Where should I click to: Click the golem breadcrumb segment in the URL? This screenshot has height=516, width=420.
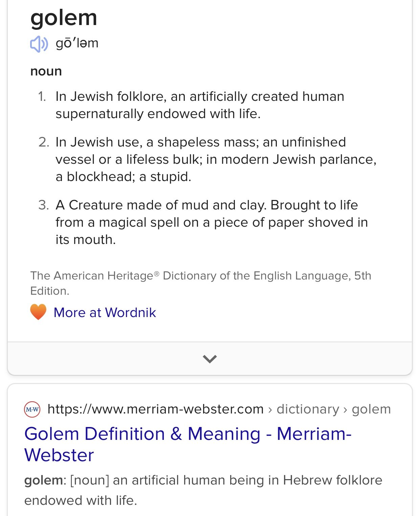click(371, 409)
